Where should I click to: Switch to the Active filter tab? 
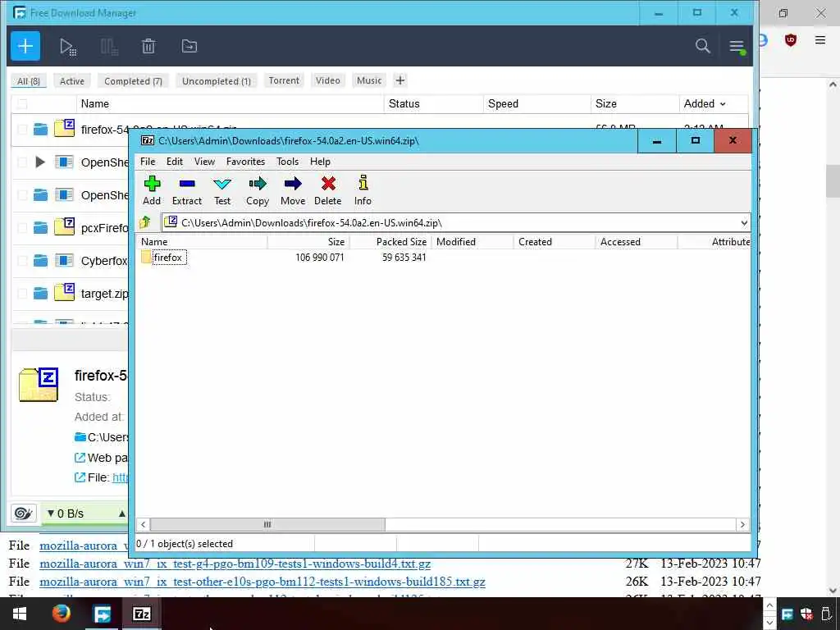pos(72,81)
